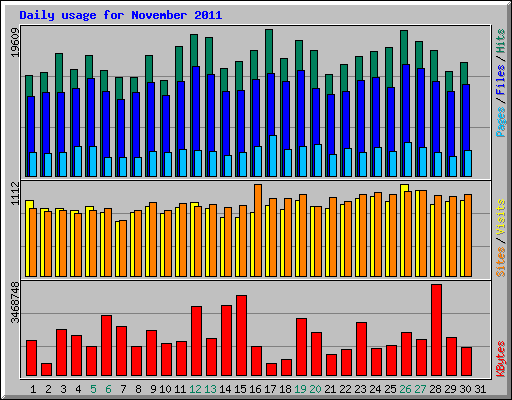
Task: Select the yellow sites bar for day 1
Action: tap(28, 238)
